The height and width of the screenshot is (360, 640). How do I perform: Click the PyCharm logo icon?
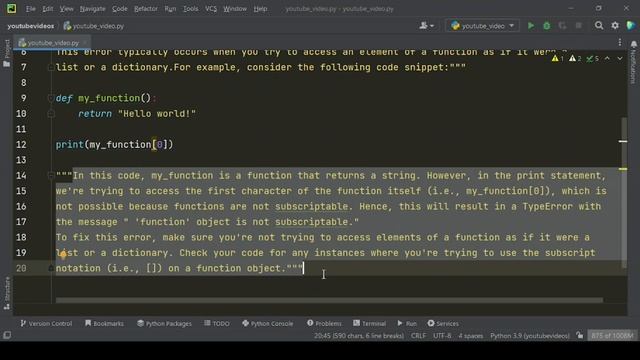(x=11, y=8)
